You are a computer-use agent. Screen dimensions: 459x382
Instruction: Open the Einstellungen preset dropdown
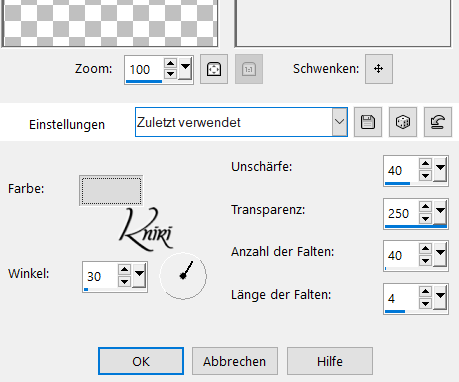pos(340,122)
